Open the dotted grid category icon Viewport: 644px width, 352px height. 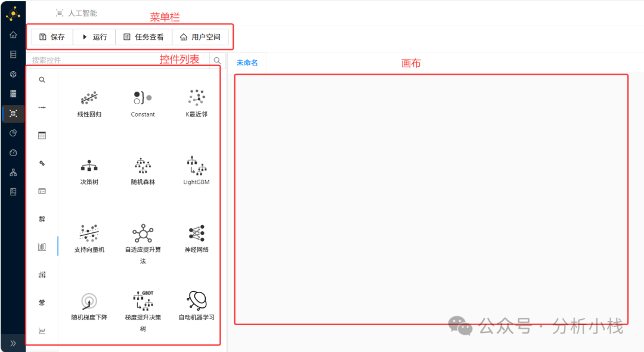(42, 275)
